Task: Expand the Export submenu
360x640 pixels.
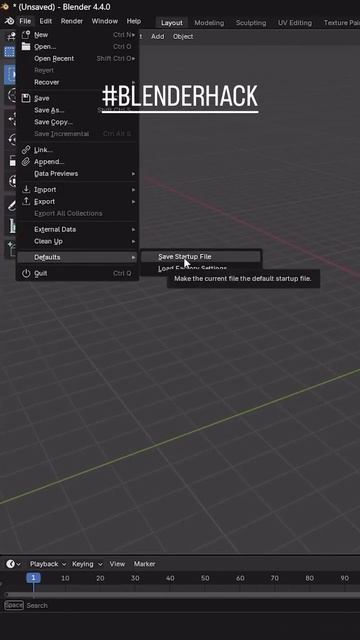Action: 78,201
